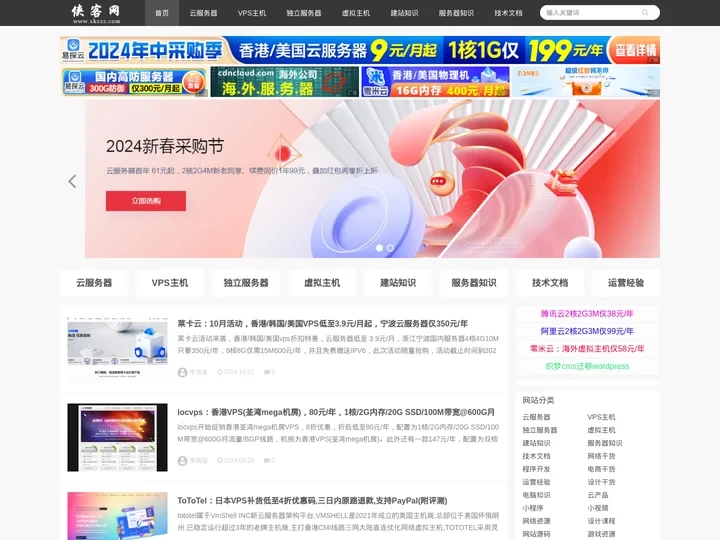
Task: Focus the keyword search input field
Action: (x=592, y=12)
